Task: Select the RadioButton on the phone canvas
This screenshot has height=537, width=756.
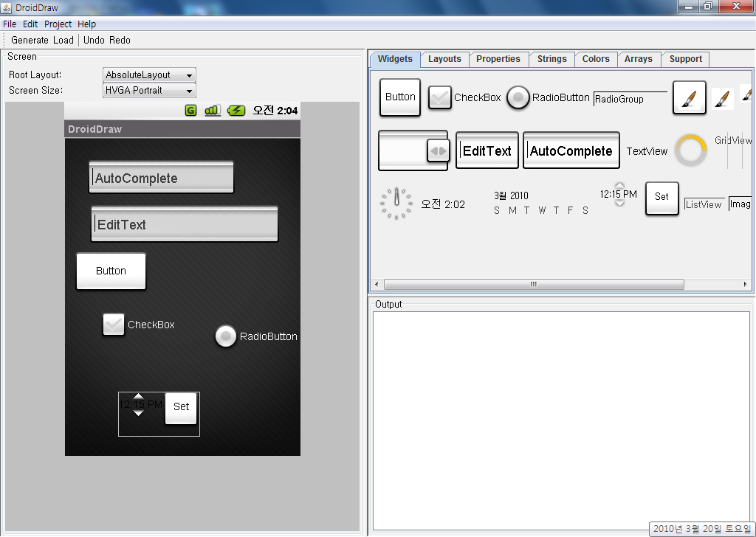Action: 226,336
